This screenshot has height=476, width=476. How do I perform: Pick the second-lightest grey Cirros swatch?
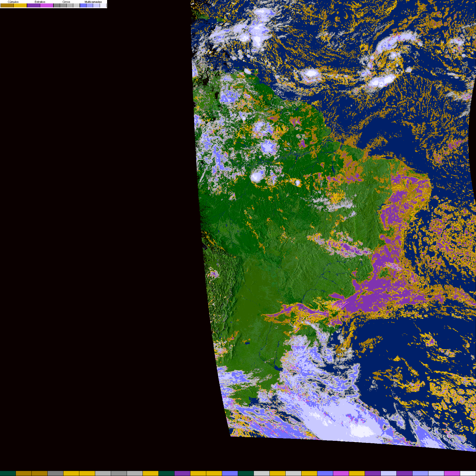tap(70, 5)
